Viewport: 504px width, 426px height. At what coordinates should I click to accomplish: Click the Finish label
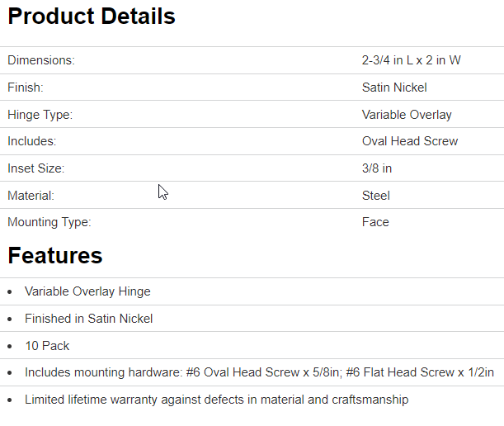click(26, 88)
